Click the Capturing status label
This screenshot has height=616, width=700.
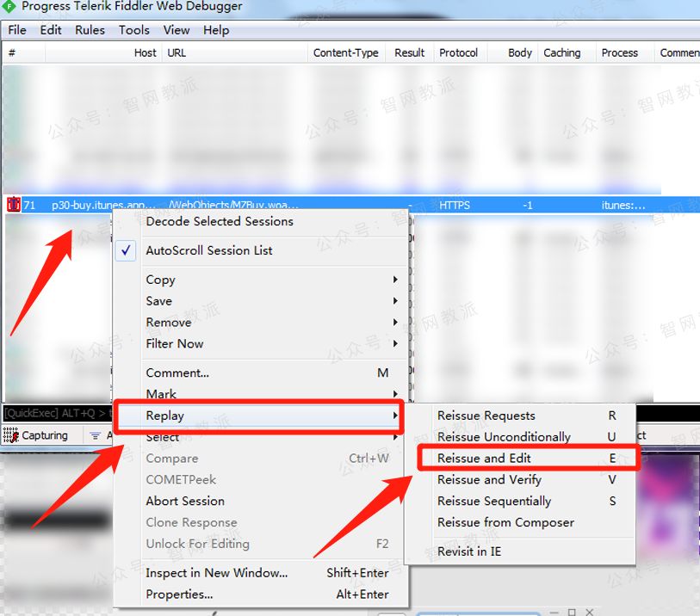(45, 435)
